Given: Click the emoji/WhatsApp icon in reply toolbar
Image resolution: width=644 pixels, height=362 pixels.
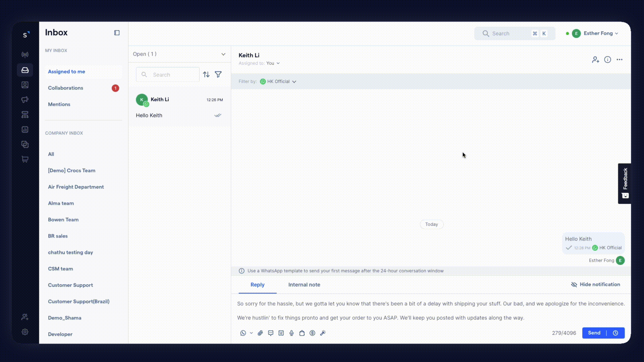Looking at the screenshot, I should [243, 333].
